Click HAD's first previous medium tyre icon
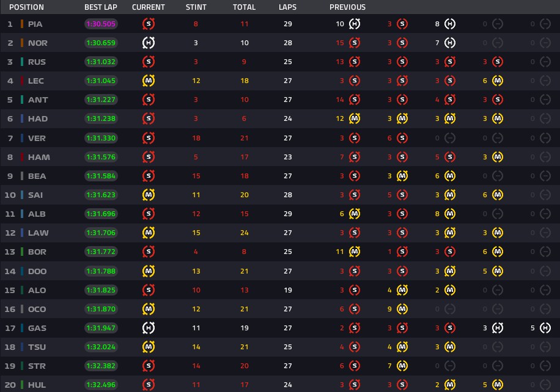The image size is (560, 392). coord(355,118)
